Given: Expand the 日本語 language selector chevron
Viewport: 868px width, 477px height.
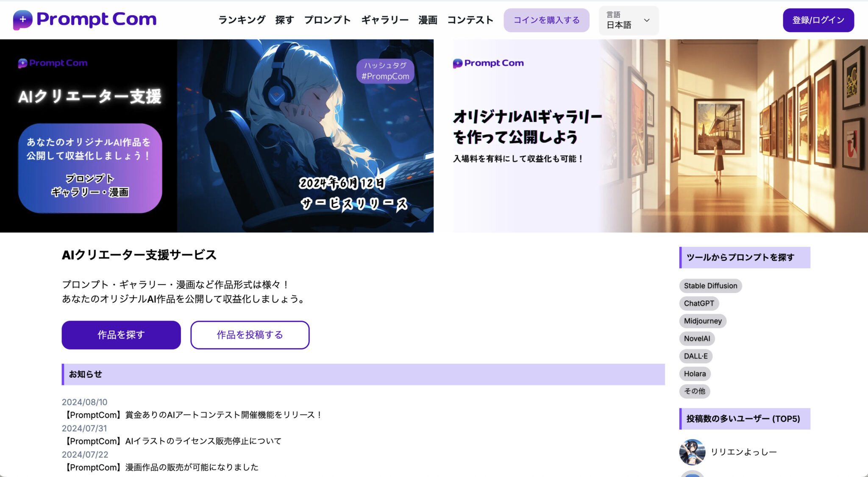Looking at the screenshot, I should tap(646, 20).
